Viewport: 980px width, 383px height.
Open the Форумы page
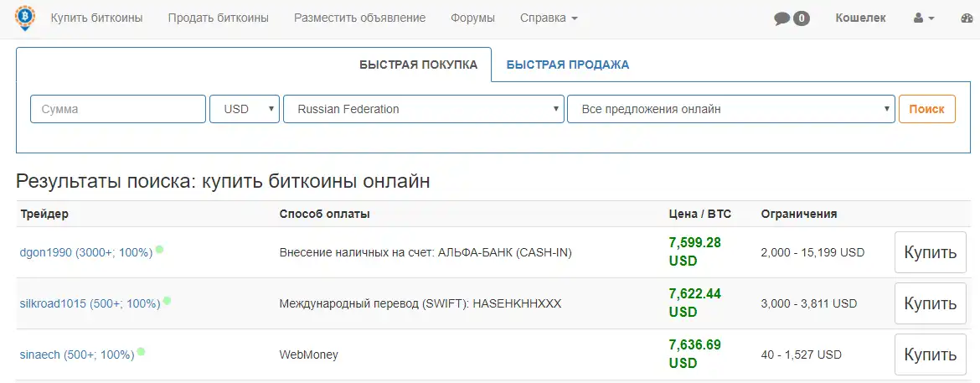coord(473,18)
